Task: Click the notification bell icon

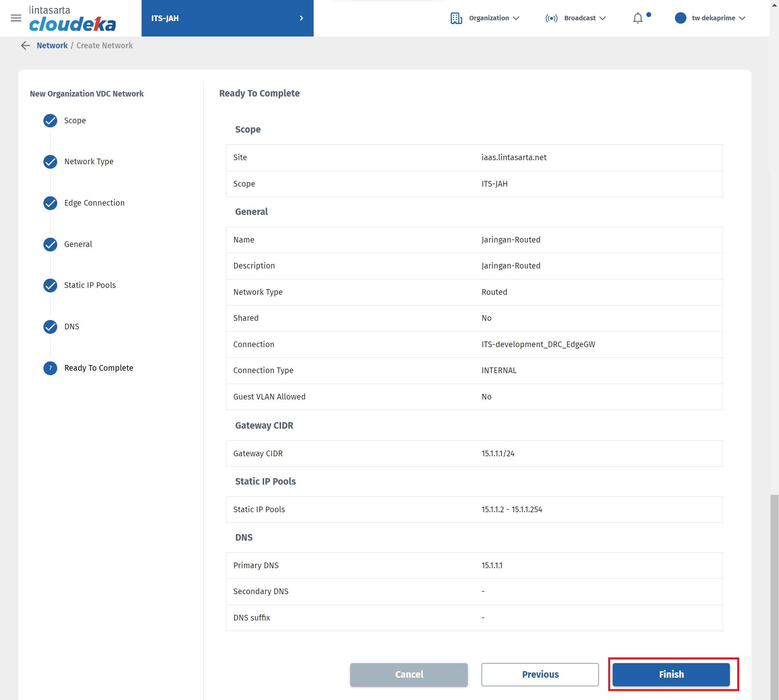Action: [638, 18]
